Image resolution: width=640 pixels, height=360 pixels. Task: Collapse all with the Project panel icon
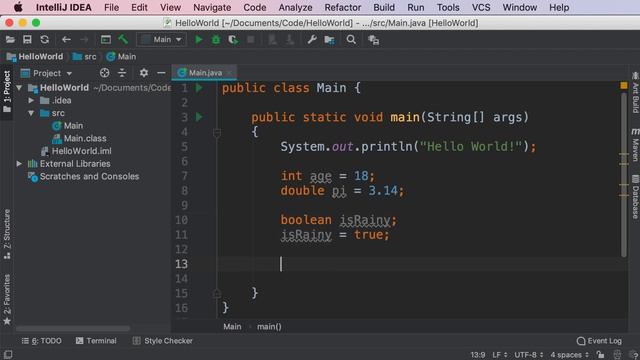pyautogui.click(x=122, y=73)
